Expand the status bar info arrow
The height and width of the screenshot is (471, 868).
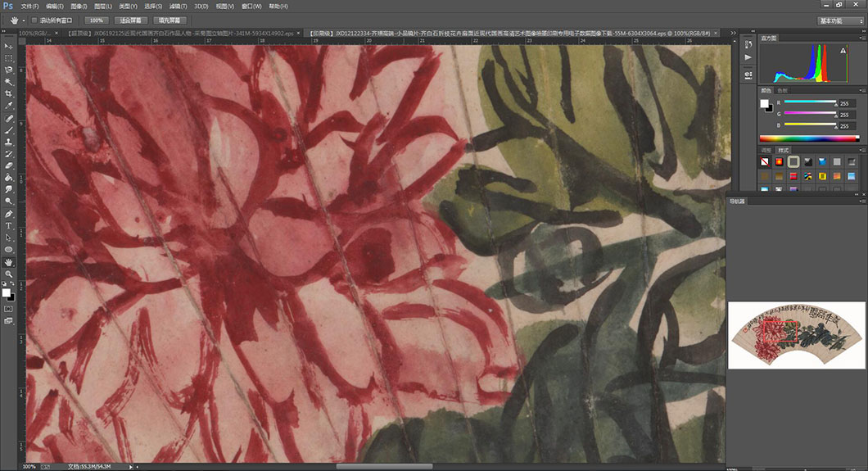[x=131, y=467]
